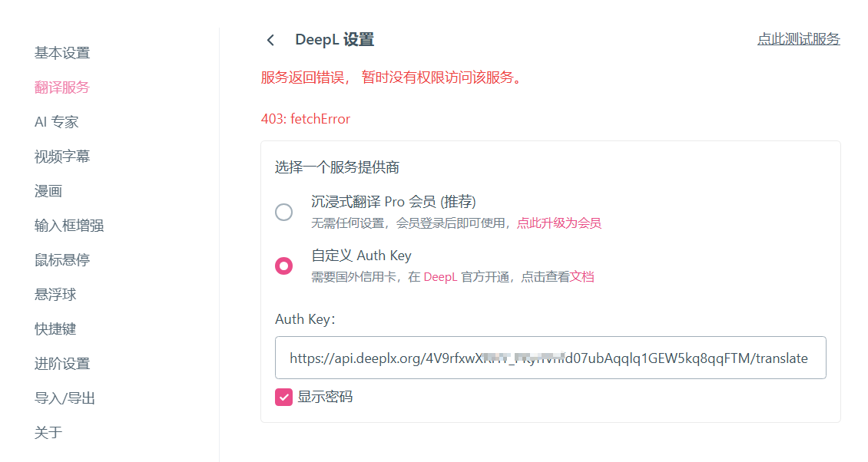Select 沉浸式翻译 Pro 会员 radio option
This screenshot has width=868, height=462.
(x=284, y=212)
